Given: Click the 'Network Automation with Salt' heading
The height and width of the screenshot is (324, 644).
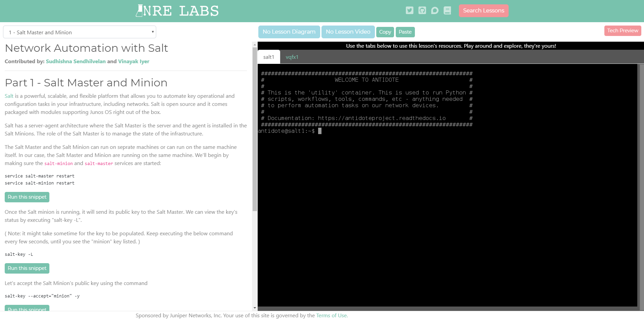Looking at the screenshot, I should pyautogui.click(x=86, y=48).
